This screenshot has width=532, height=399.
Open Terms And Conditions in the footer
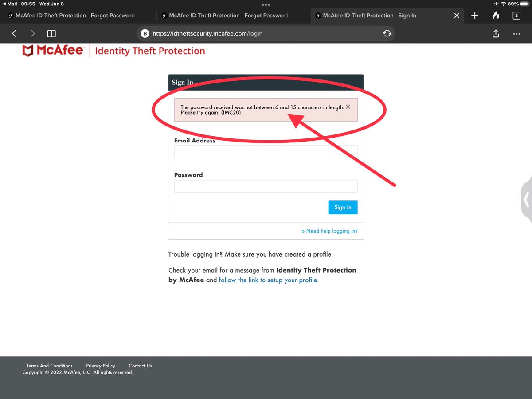click(49, 366)
